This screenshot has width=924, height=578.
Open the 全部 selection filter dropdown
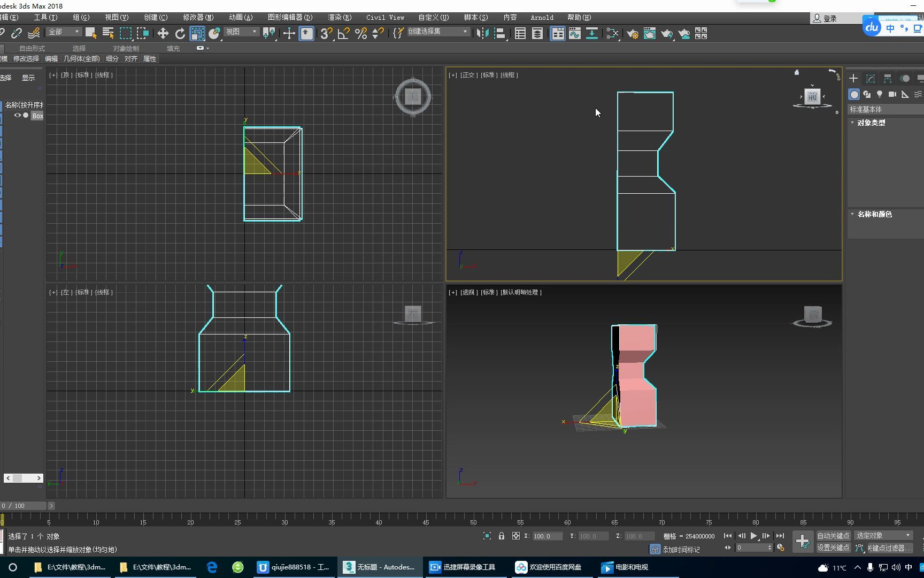click(64, 32)
